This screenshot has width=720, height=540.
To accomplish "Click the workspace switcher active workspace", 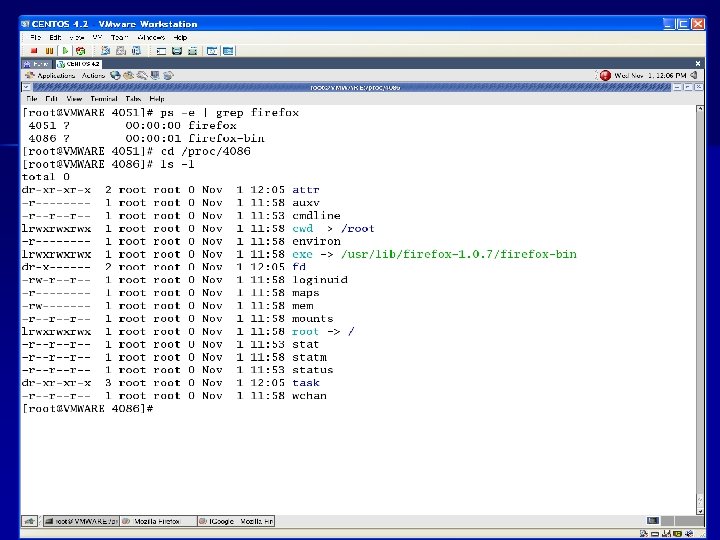I will tap(652, 521).
